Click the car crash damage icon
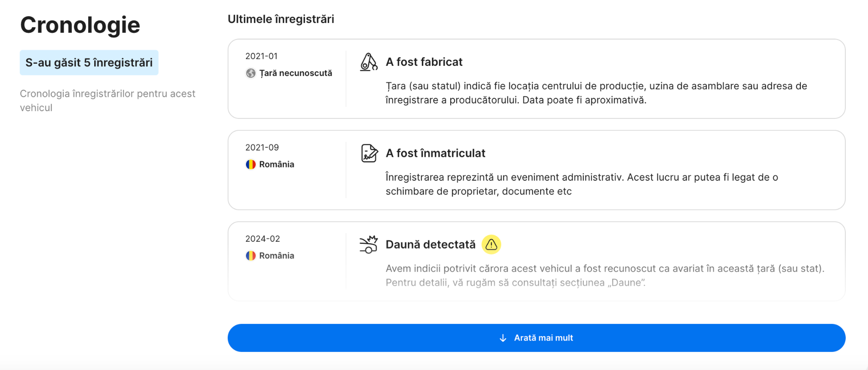The width and height of the screenshot is (868, 370). [x=369, y=244]
